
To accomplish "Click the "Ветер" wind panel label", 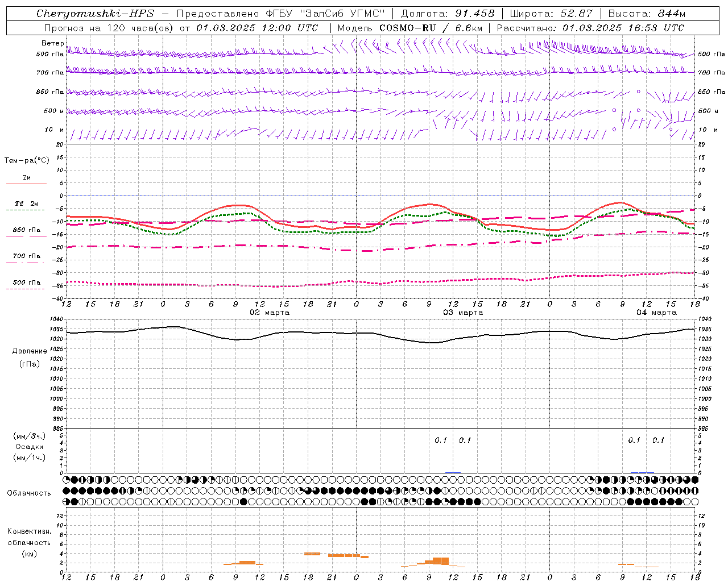I will tap(52, 43).
